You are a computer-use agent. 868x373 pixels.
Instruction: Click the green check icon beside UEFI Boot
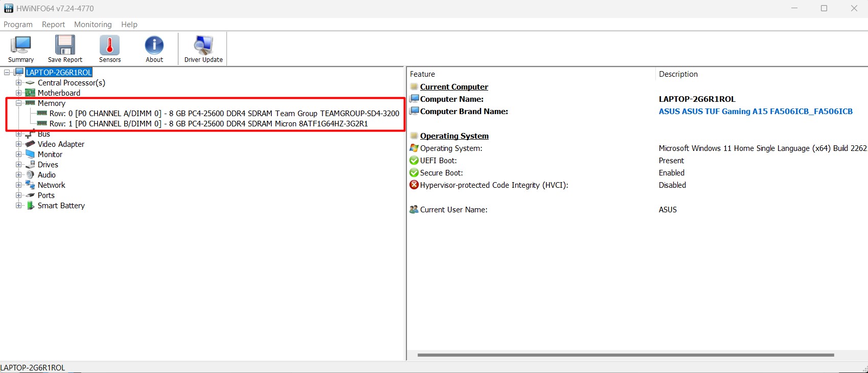tap(414, 160)
